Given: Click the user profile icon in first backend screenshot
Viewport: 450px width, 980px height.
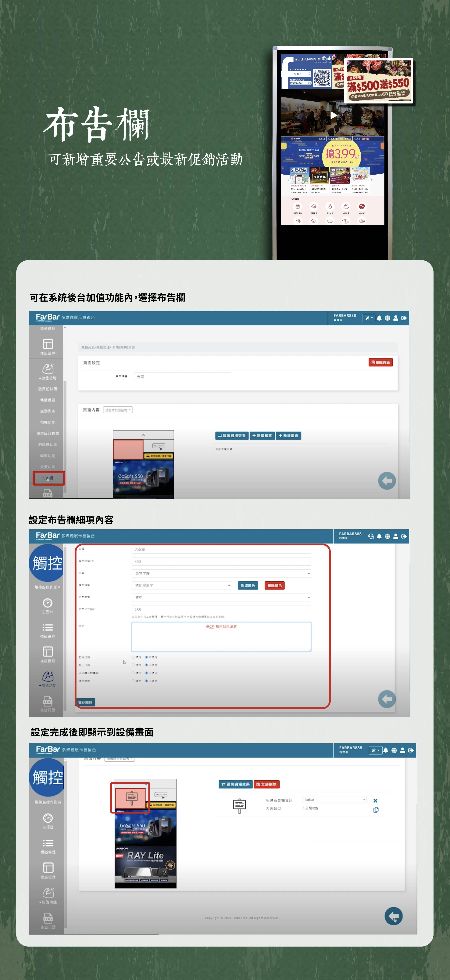Looking at the screenshot, I should 396,318.
